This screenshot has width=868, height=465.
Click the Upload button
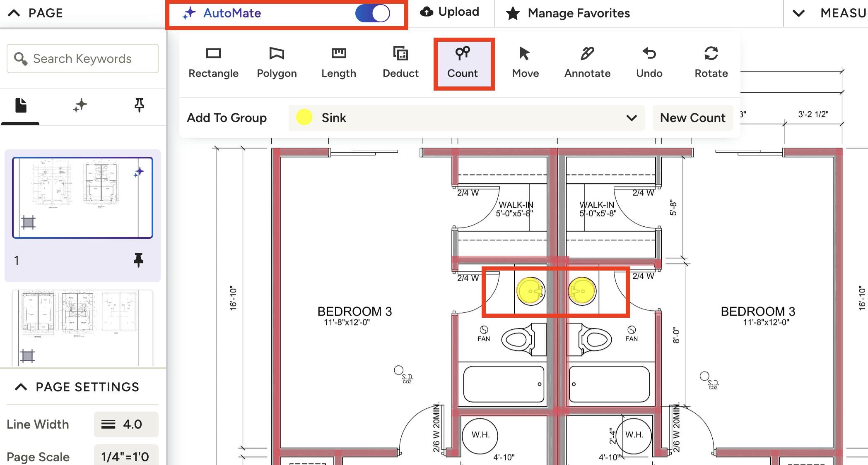(x=450, y=12)
